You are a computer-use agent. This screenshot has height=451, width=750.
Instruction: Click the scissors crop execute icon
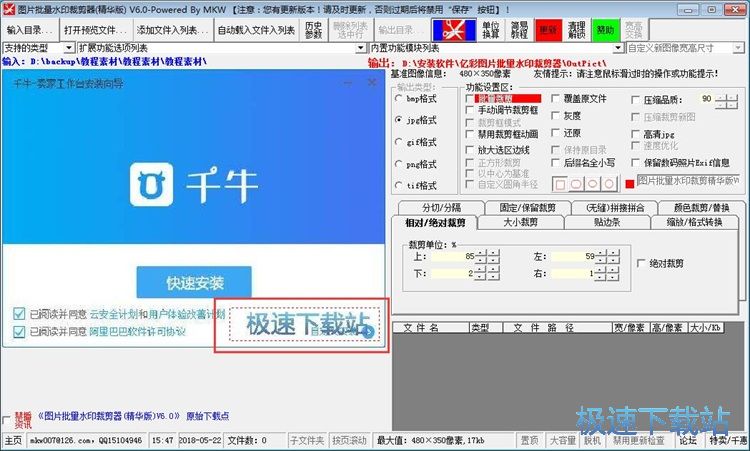454,30
